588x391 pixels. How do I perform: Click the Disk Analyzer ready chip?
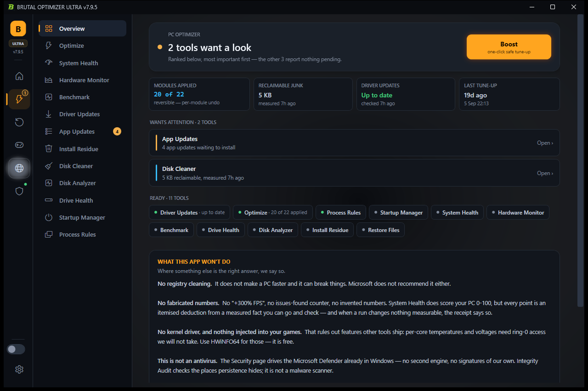tap(273, 230)
